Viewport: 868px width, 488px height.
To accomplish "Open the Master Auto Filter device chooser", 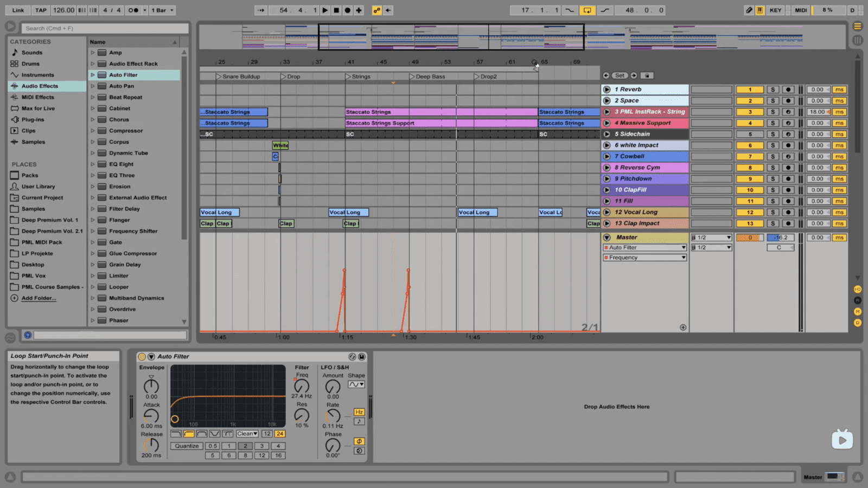I will pyautogui.click(x=645, y=248).
